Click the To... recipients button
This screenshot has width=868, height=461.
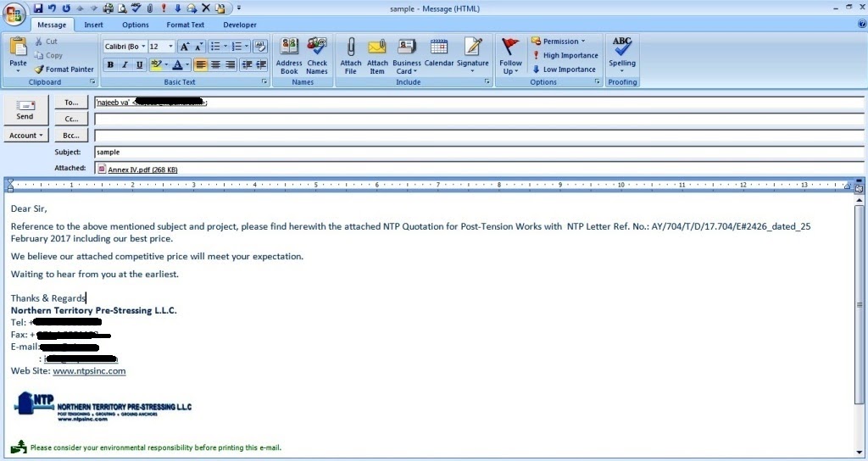click(71, 103)
